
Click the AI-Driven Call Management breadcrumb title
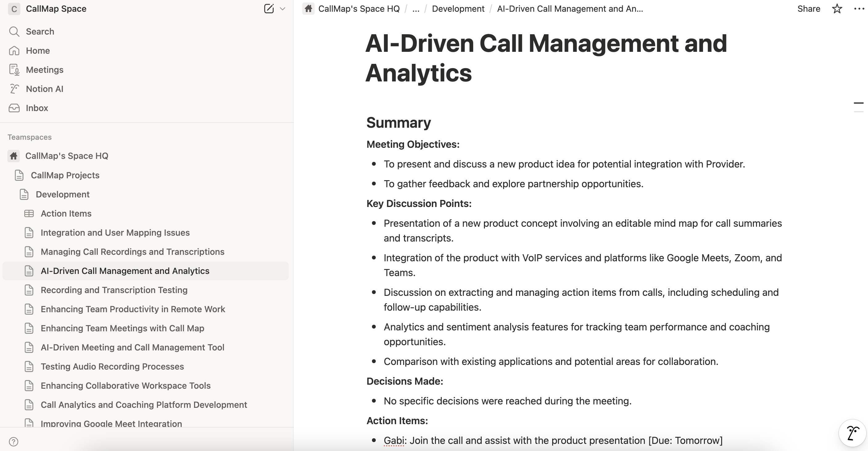click(570, 9)
